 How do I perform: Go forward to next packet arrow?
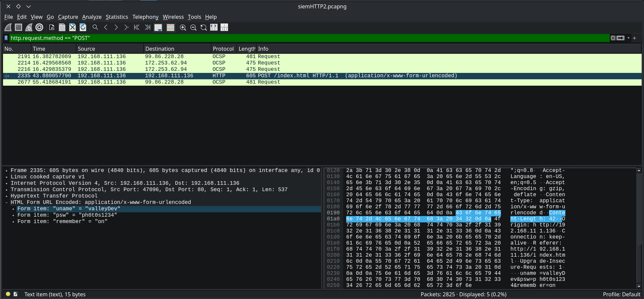point(116,28)
